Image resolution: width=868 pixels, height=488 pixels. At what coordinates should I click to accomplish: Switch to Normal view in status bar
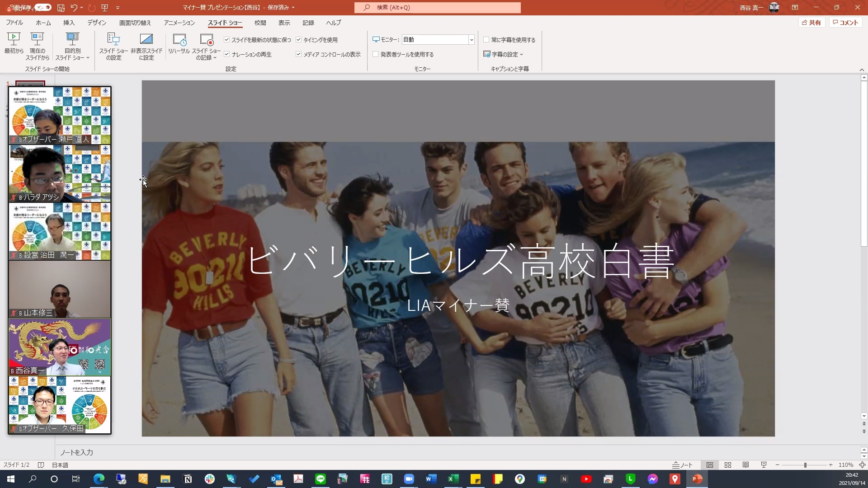pos(710,465)
